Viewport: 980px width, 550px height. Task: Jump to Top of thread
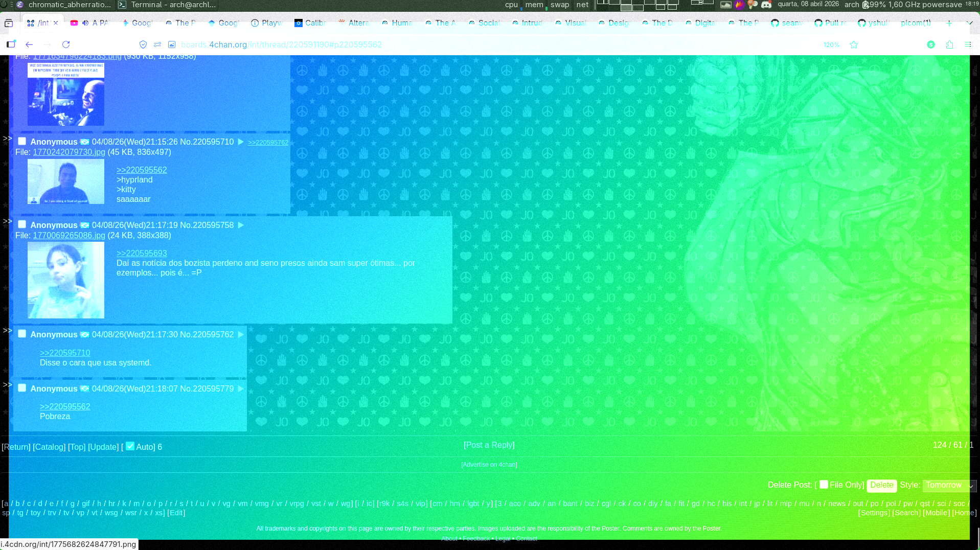(x=77, y=447)
